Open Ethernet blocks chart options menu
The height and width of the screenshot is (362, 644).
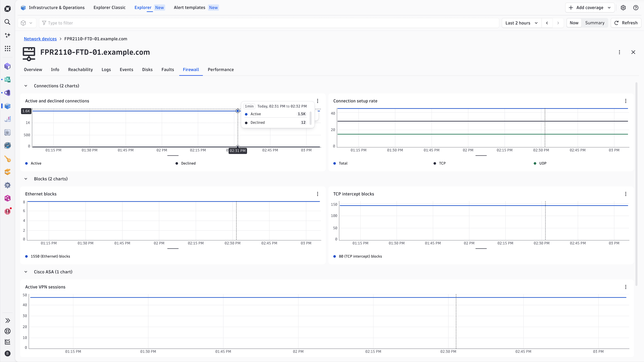[317, 194]
